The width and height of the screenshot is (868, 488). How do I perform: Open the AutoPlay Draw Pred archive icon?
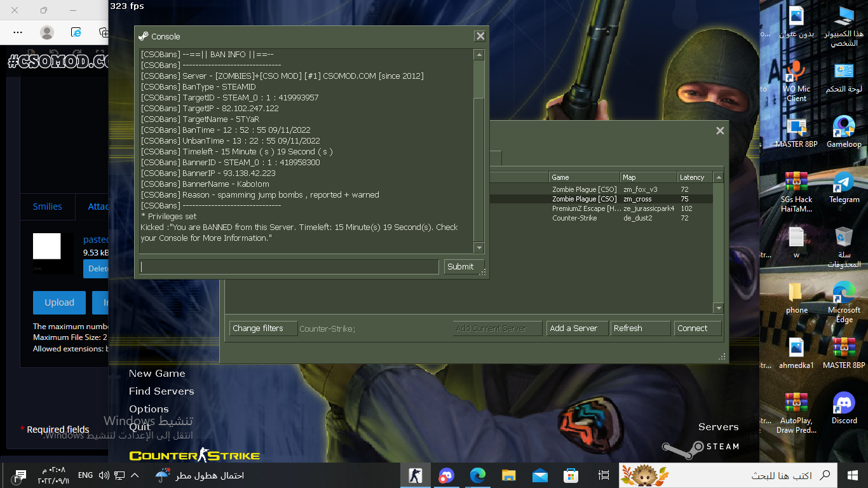tap(796, 413)
